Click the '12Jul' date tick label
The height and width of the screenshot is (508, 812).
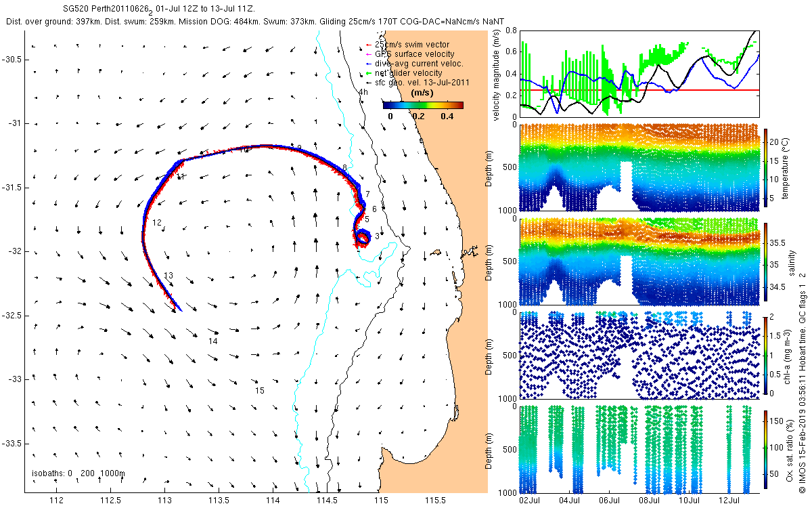coord(729,501)
